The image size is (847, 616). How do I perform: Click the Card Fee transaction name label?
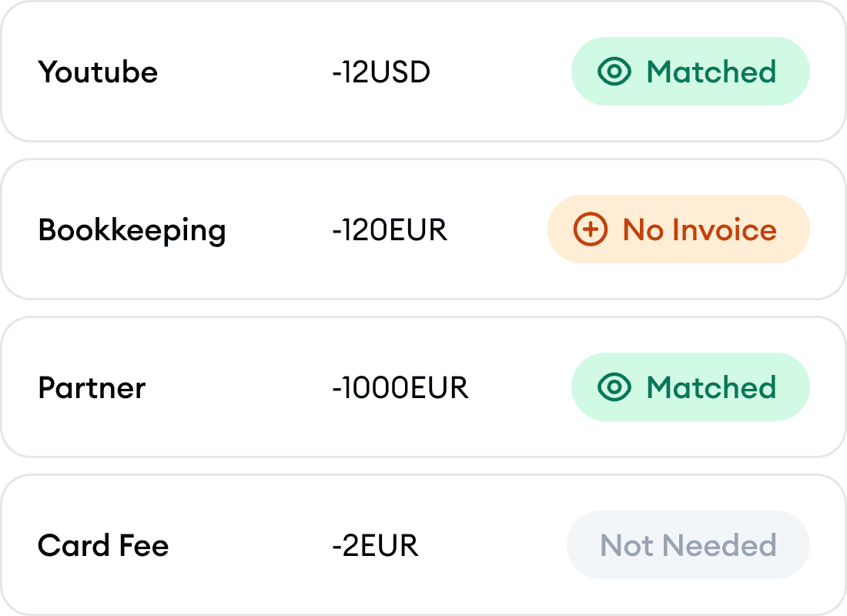tap(103, 545)
